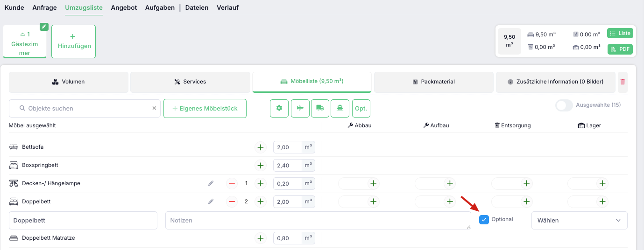Select the Gästezimmer room card
Viewport: 644px width, 250px height.
pos(25,42)
